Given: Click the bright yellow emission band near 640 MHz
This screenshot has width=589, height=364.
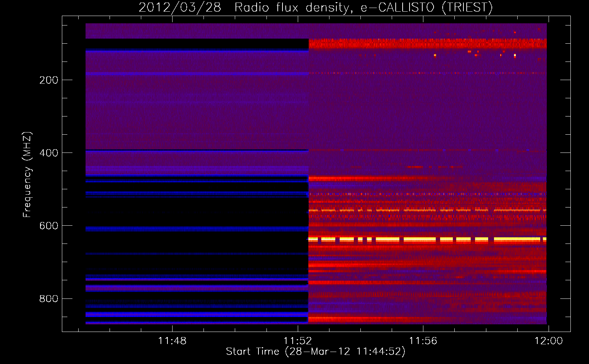Looking at the screenshot, I should (x=427, y=239).
